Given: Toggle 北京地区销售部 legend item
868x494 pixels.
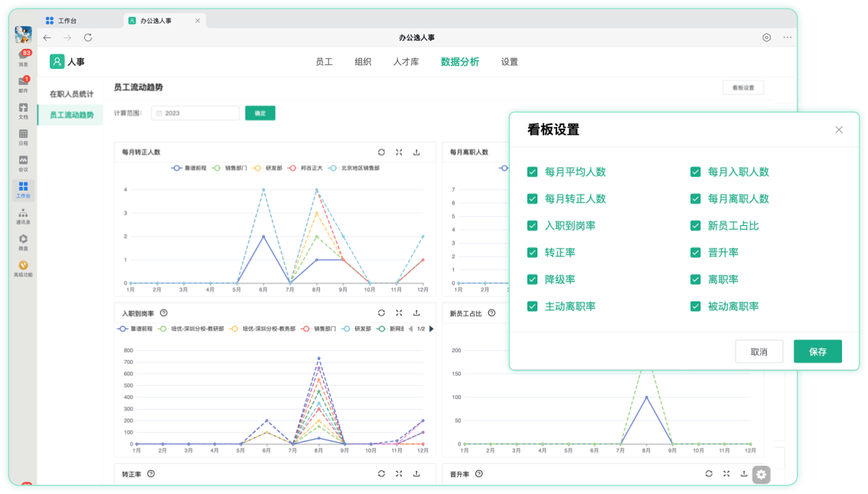Looking at the screenshot, I should tap(354, 168).
